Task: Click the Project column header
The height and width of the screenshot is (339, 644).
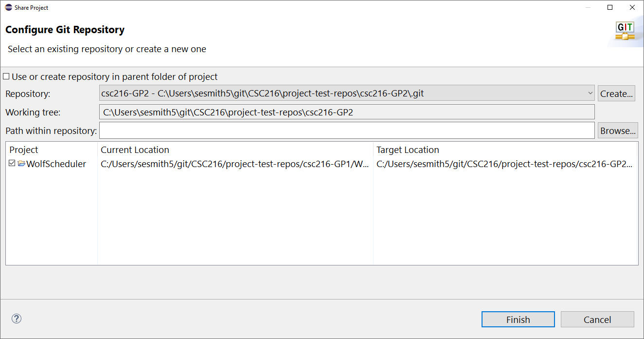Action: tap(23, 150)
